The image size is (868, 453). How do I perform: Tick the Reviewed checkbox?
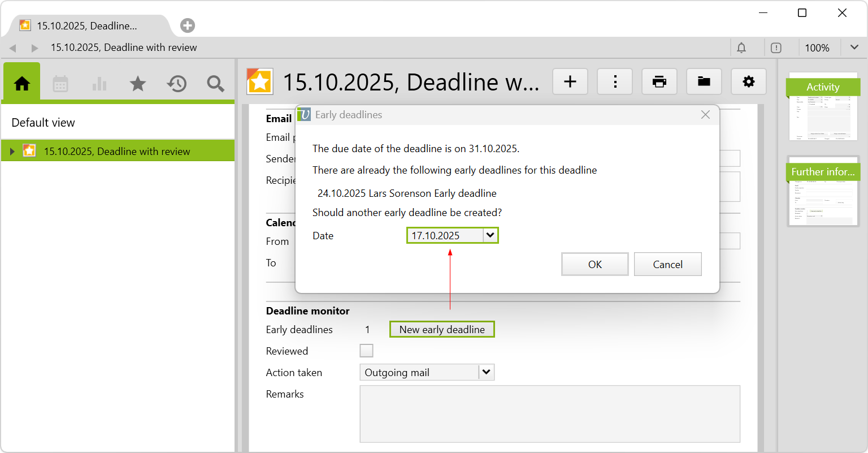coord(367,351)
